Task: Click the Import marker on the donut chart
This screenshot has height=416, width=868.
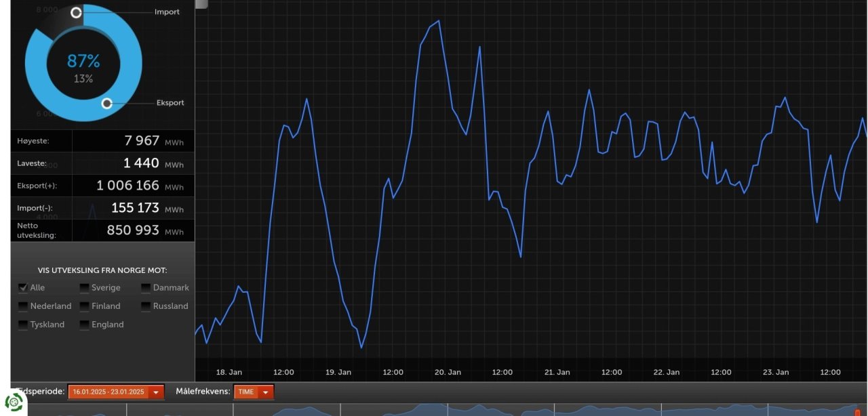Action: 76,12
